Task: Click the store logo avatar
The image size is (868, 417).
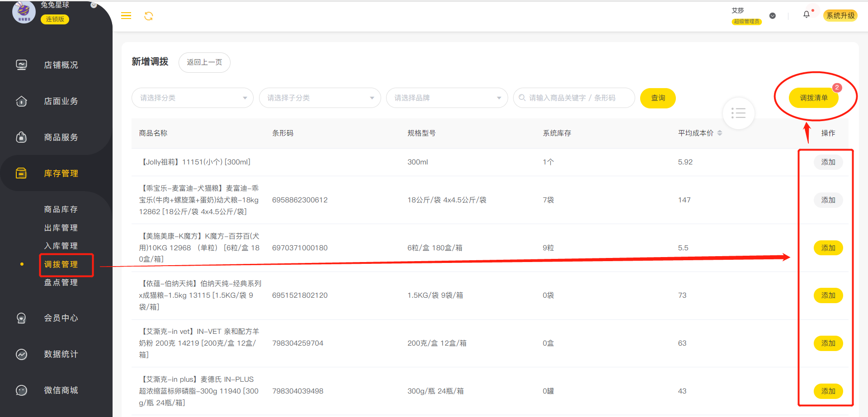Action: [24, 12]
